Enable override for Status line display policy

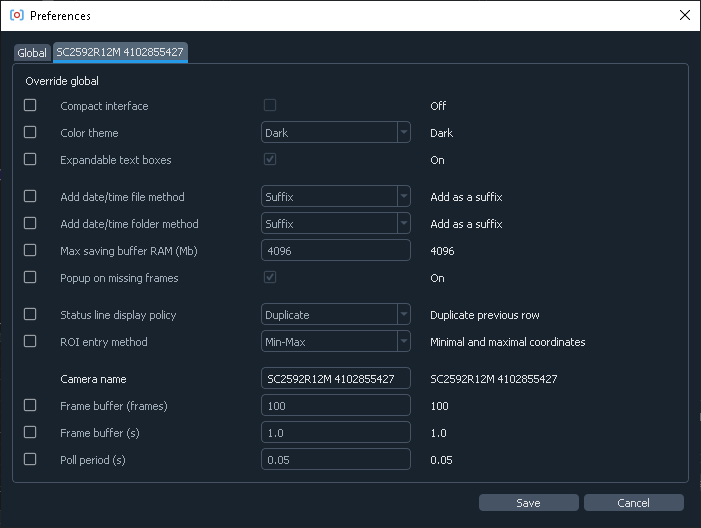[30, 314]
